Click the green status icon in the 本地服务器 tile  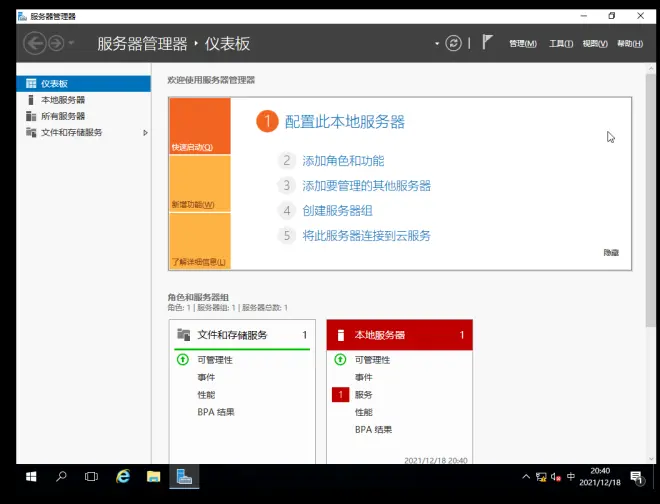point(340,360)
